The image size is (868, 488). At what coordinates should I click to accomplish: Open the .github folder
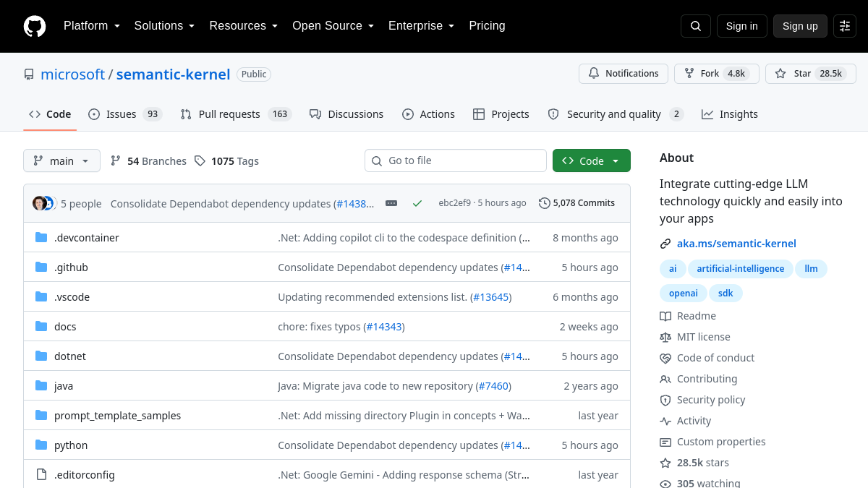[x=71, y=267]
